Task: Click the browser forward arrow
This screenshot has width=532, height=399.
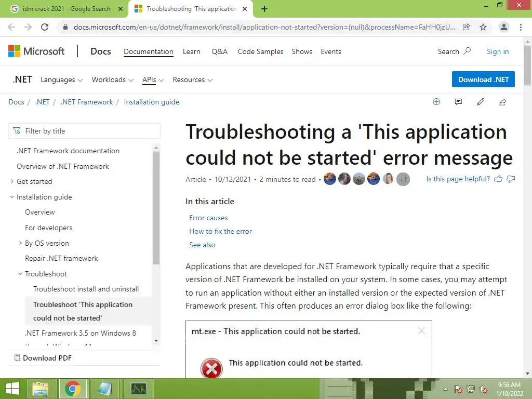Action: coord(28,27)
